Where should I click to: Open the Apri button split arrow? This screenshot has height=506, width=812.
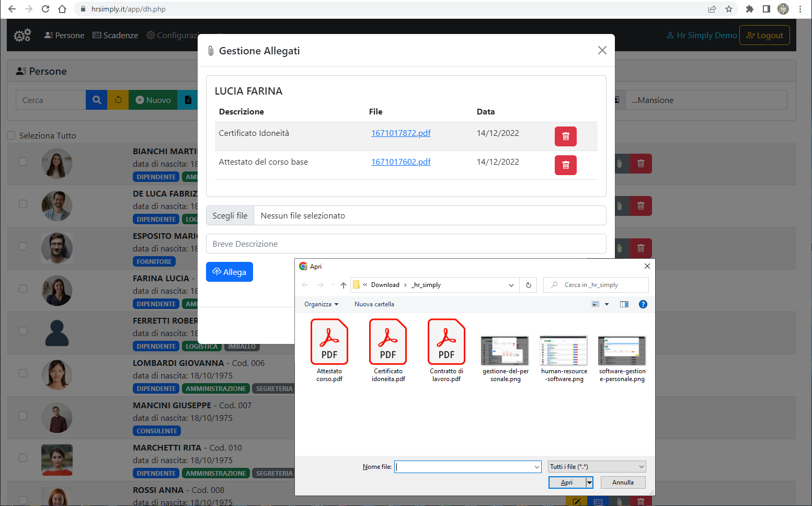tap(589, 482)
